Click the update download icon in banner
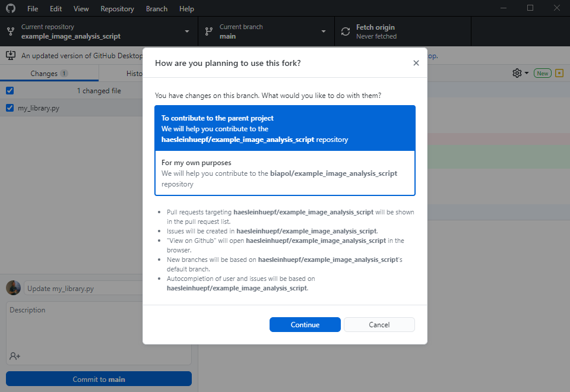The image size is (570, 392). click(x=11, y=55)
